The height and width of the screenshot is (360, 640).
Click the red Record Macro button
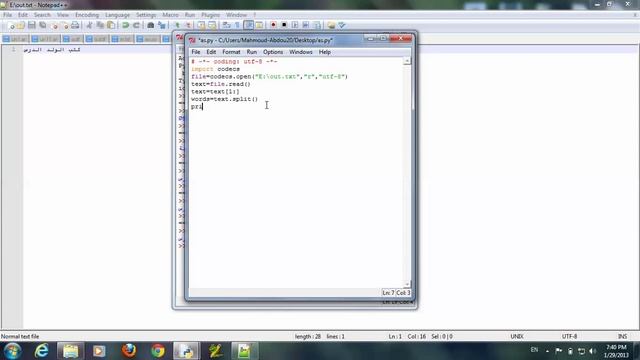tap(273, 25)
